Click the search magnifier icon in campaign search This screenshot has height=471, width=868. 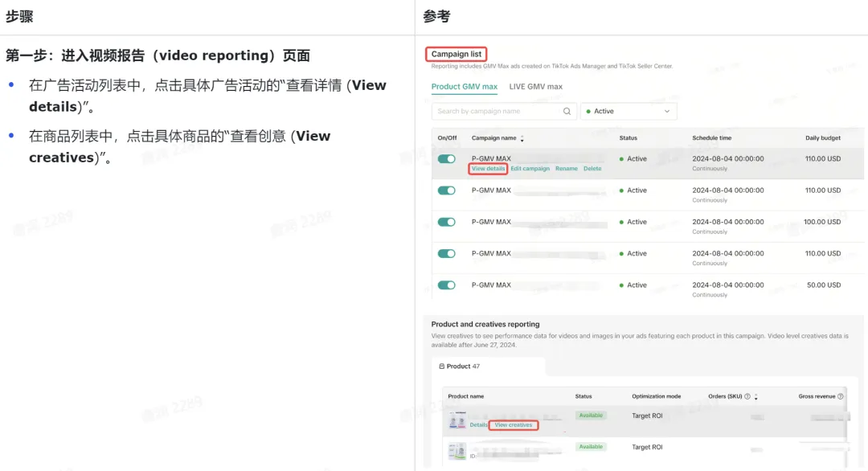[x=567, y=112]
